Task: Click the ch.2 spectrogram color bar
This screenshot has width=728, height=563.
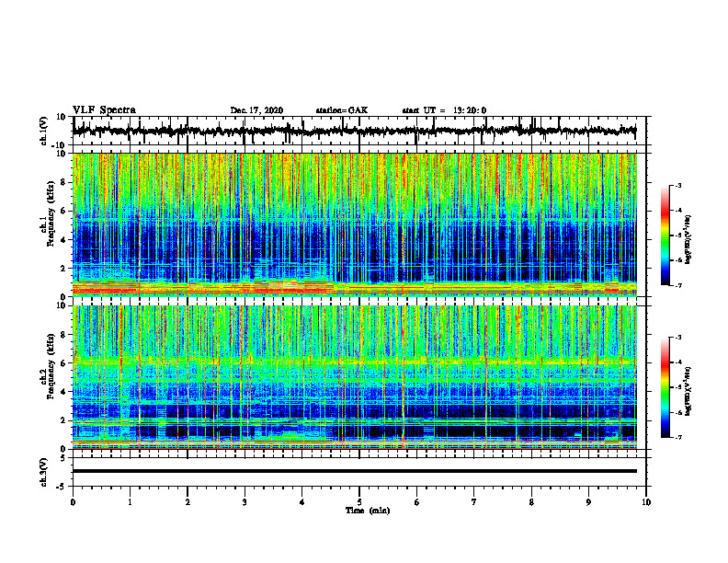Action: tap(665, 387)
